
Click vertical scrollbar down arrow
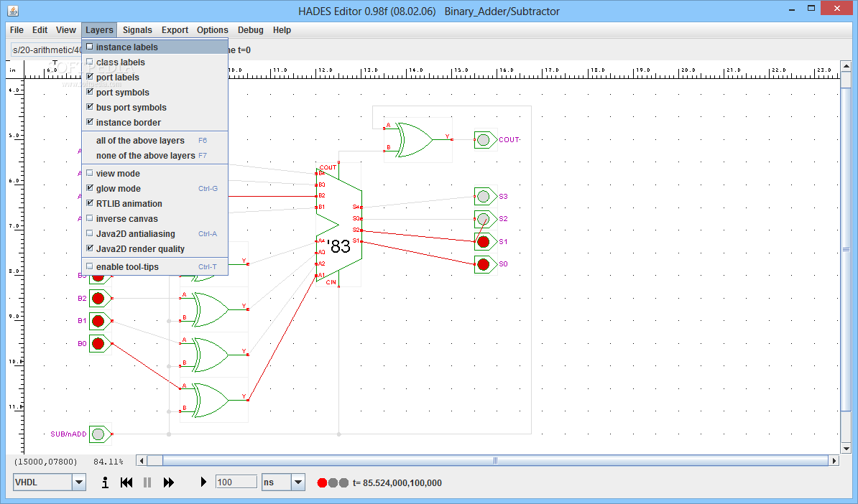pyautogui.click(x=846, y=449)
